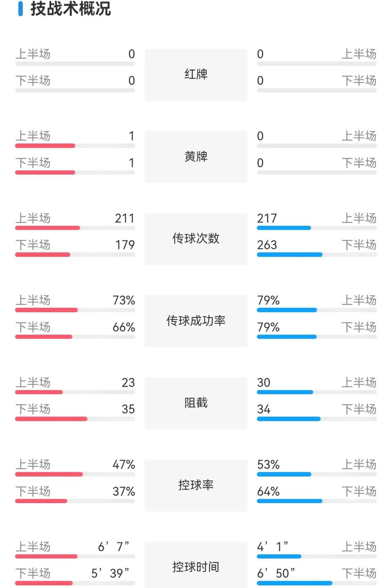The image size is (392, 588).
Task: Open the 控球时间 stat category
Action: pos(196,567)
